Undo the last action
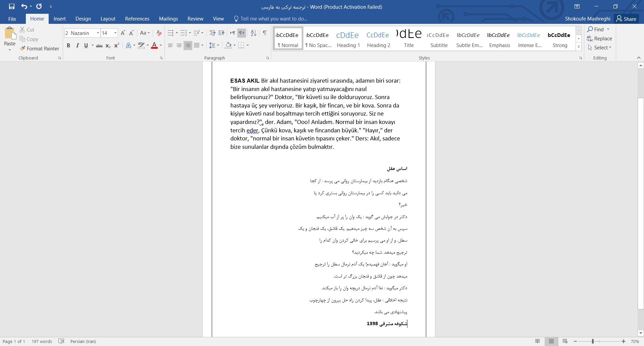The image size is (644, 346). coord(24,6)
